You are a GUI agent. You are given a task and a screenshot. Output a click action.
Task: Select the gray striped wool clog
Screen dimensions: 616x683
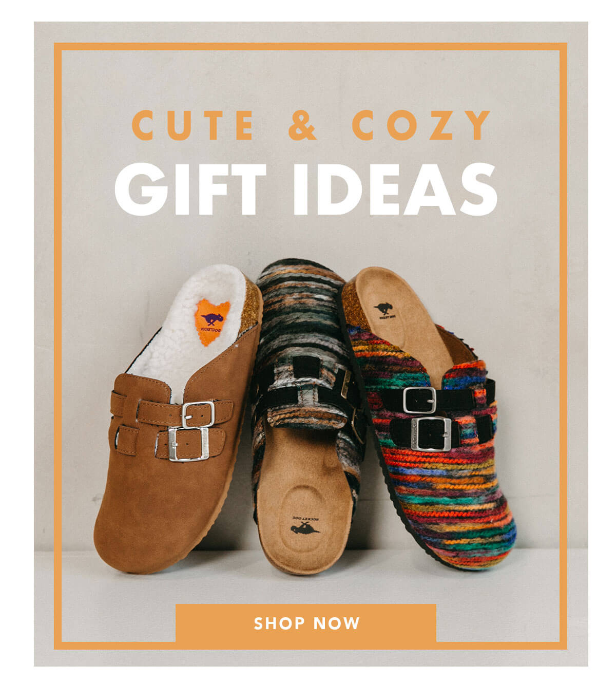pyautogui.click(x=308, y=416)
